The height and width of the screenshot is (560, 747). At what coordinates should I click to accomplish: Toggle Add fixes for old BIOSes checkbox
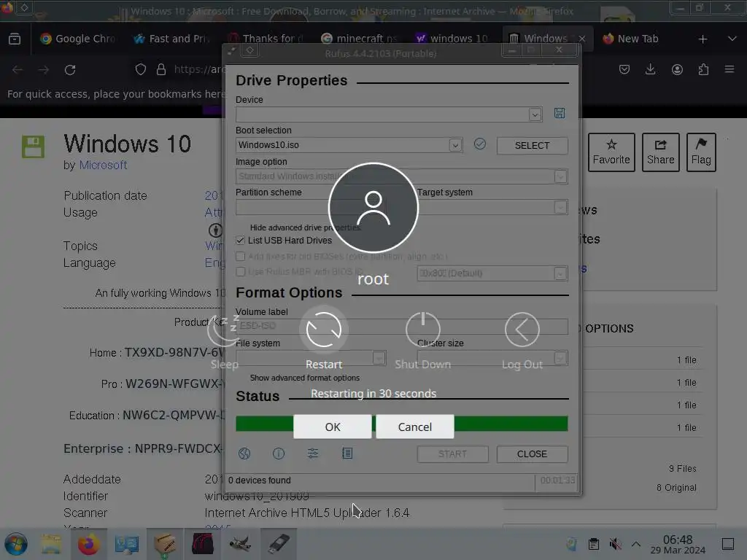click(241, 256)
